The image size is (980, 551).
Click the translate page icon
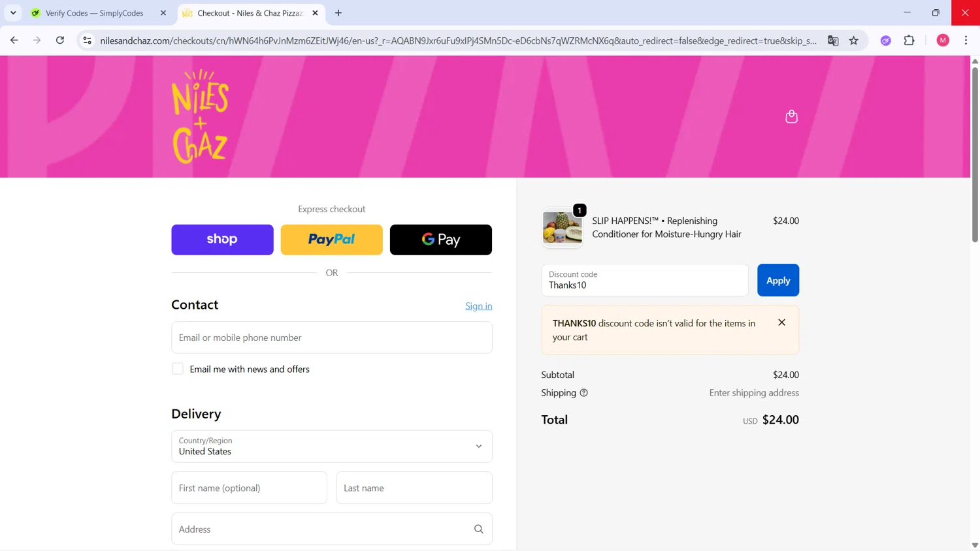tap(833, 40)
